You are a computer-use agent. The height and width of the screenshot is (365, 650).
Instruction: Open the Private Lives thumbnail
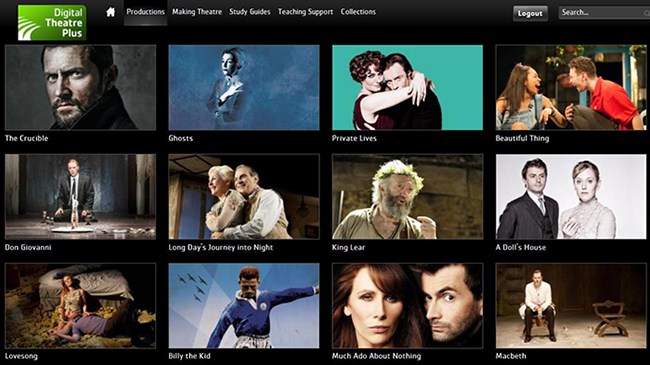pyautogui.click(x=407, y=88)
